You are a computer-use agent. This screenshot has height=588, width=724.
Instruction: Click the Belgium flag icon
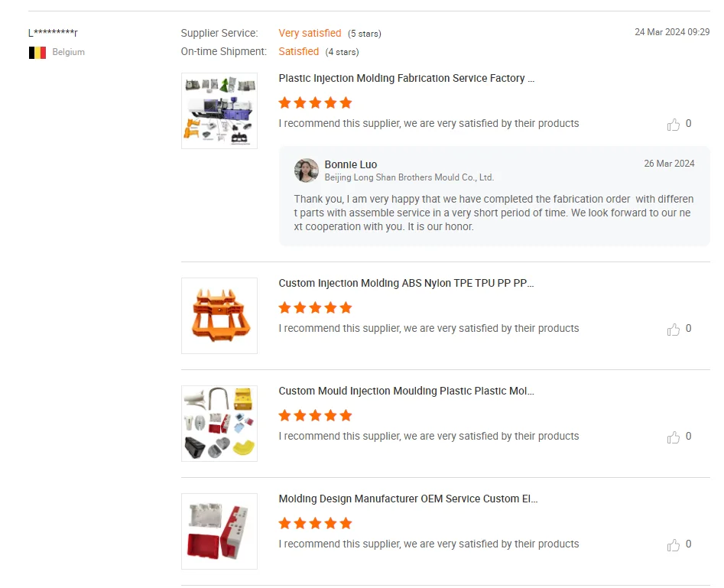[x=37, y=53]
